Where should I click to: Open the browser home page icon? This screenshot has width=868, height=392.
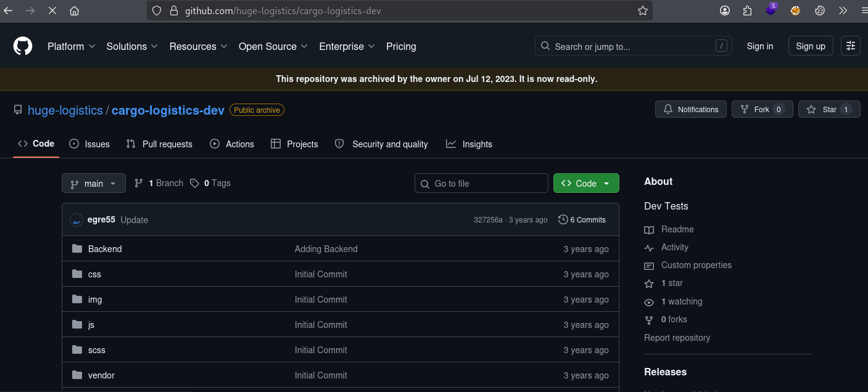click(x=74, y=10)
